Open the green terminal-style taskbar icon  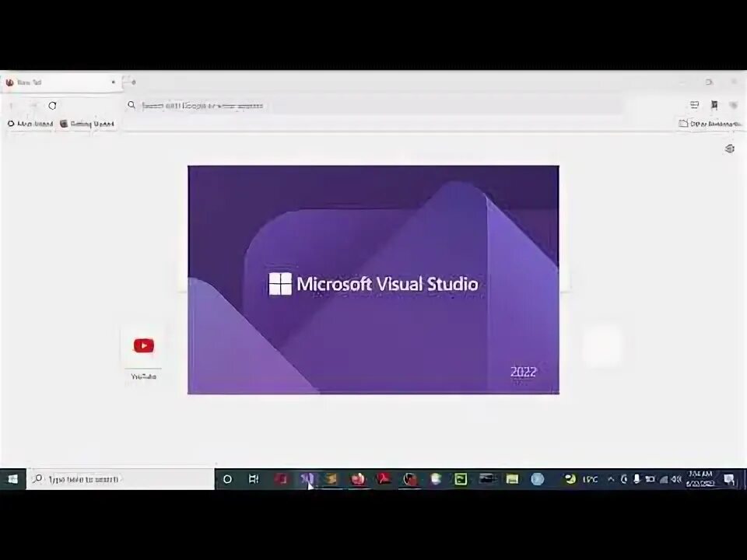pos(461,479)
